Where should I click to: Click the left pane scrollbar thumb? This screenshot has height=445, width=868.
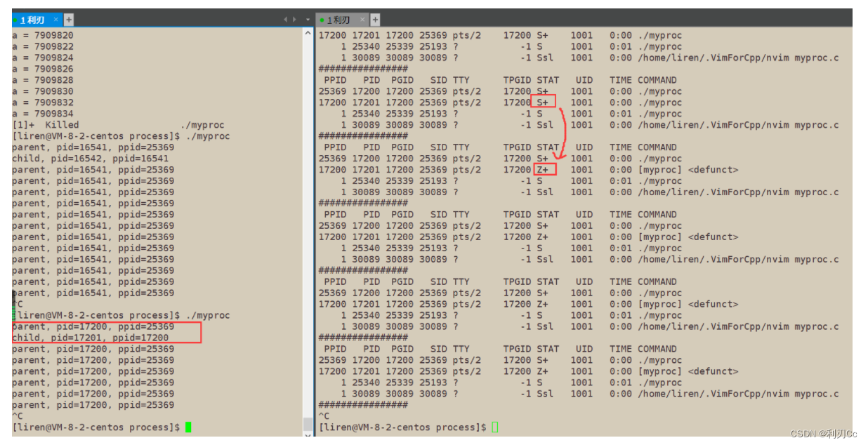308,424
